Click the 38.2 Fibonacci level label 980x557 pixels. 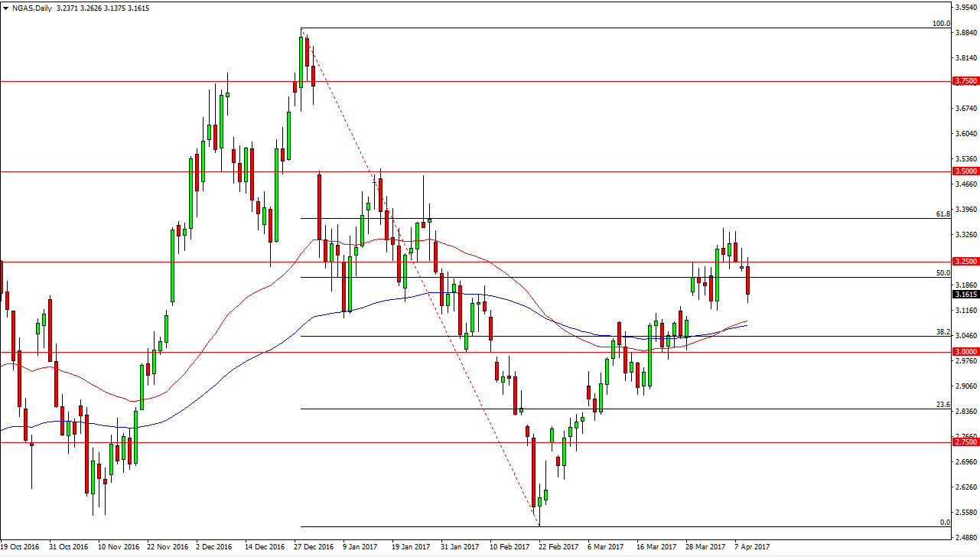click(943, 332)
